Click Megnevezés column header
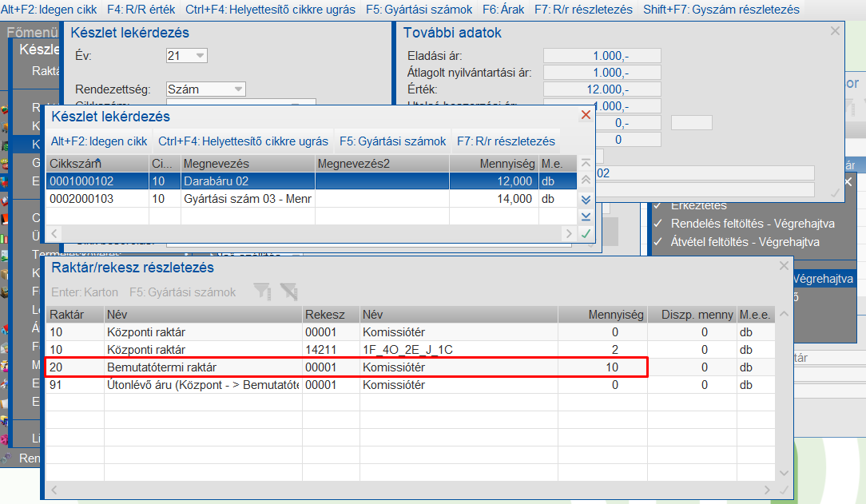This screenshot has height=504, width=866. 248,164
